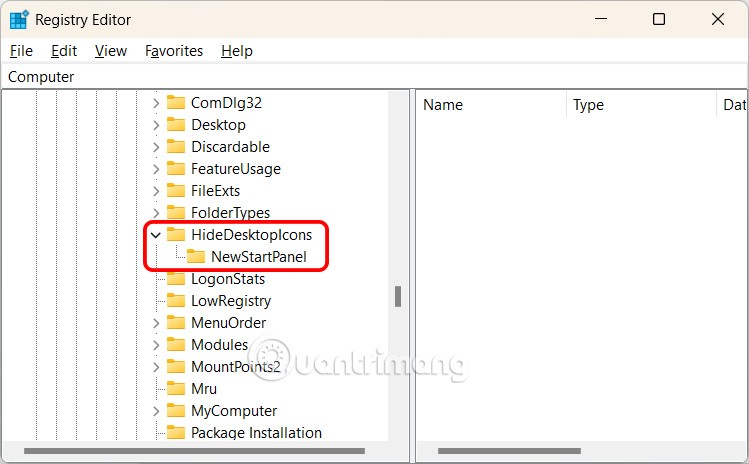Screen dimensions: 749x464
Task: Select the Mru key label
Action: (204, 388)
